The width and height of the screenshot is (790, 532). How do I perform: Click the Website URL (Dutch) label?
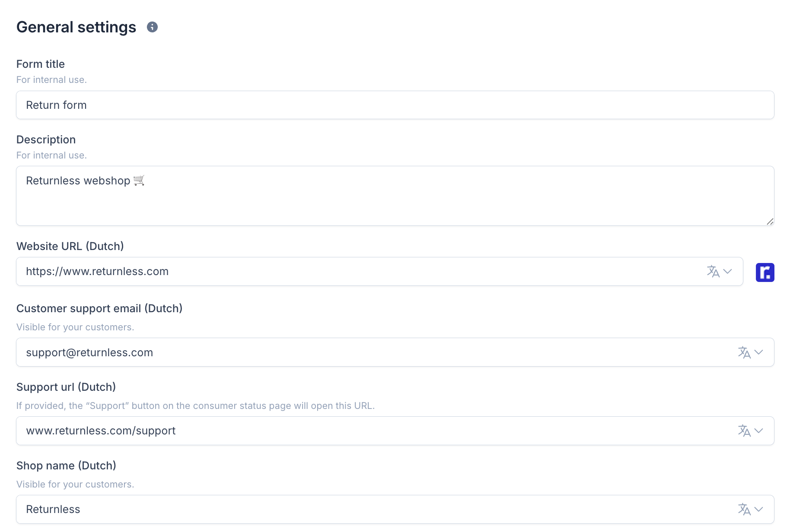[70, 246]
